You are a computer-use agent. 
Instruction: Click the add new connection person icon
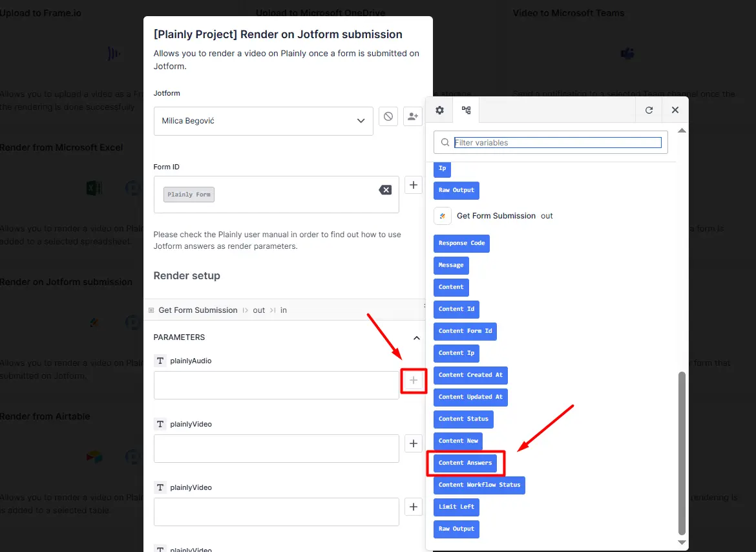pyautogui.click(x=412, y=116)
